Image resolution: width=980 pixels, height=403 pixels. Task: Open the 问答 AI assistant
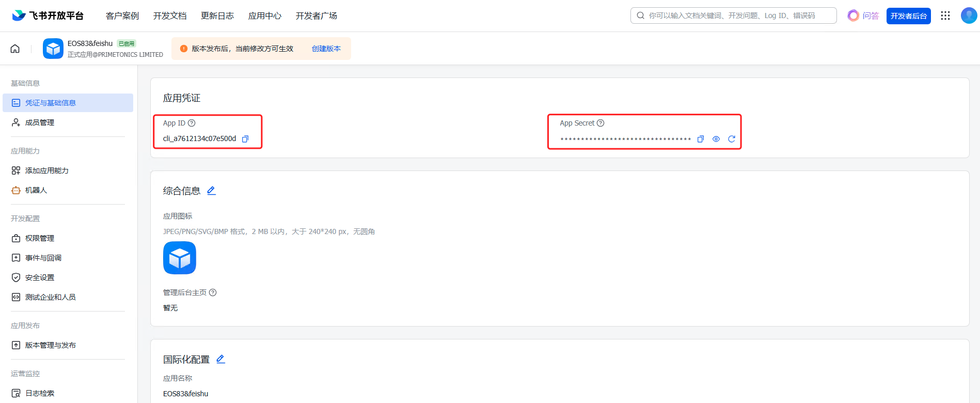point(863,16)
